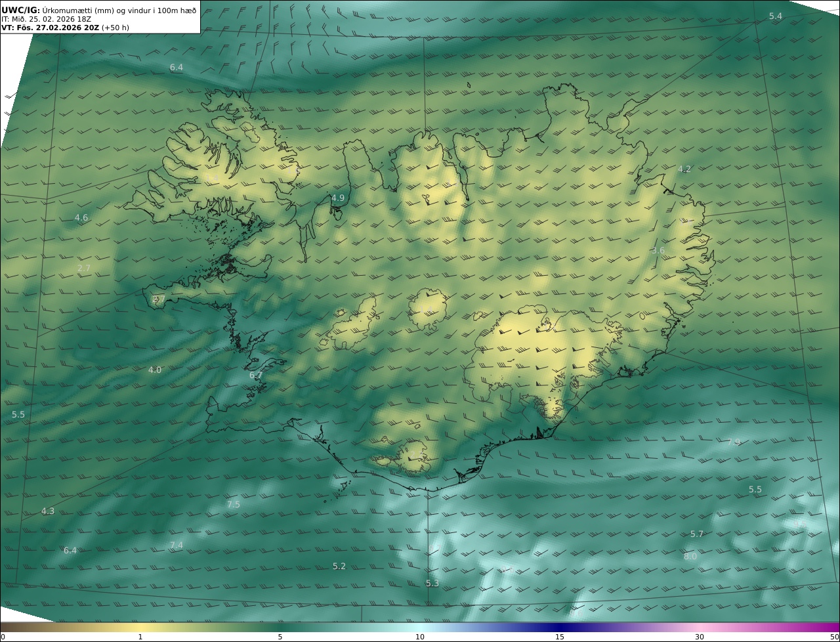840x642 pixels.
Task: Click the 4.9 value on the map
Action: pos(338,198)
